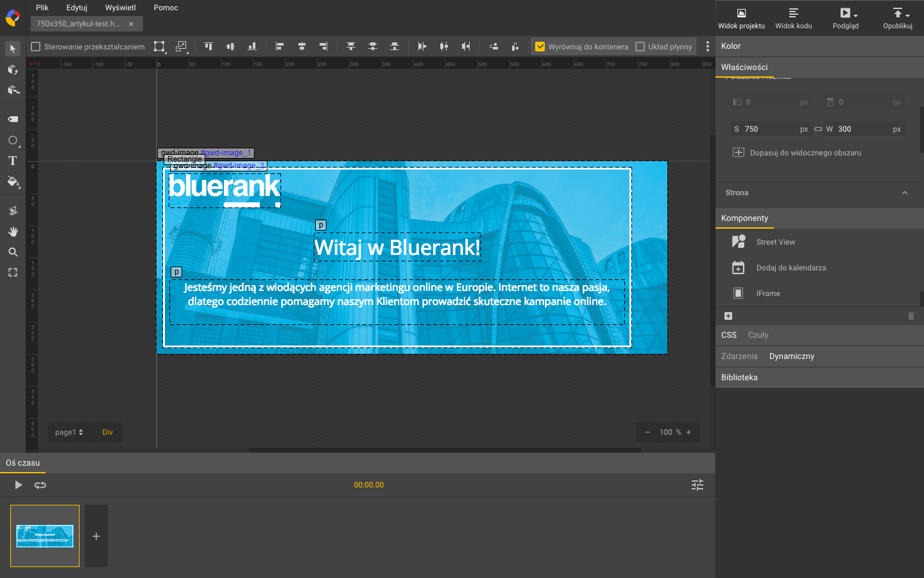Space elements evenly vertically icon
924x578 pixels.
tap(493, 46)
